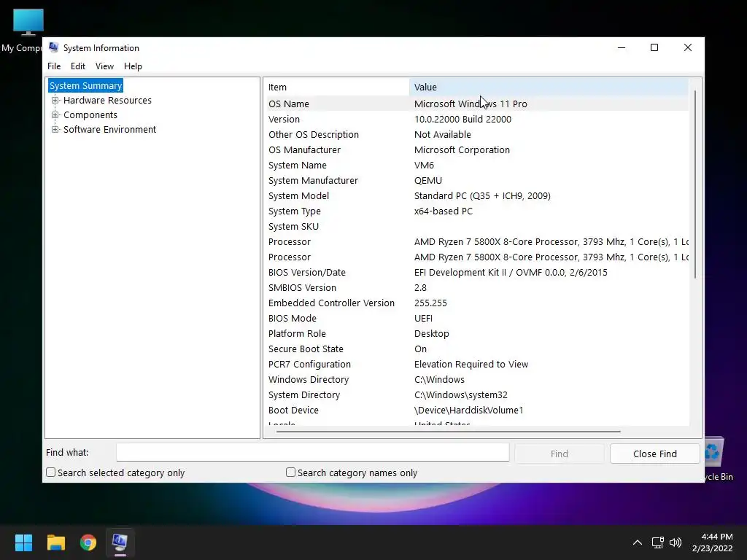Click the Value column header

(x=549, y=87)
